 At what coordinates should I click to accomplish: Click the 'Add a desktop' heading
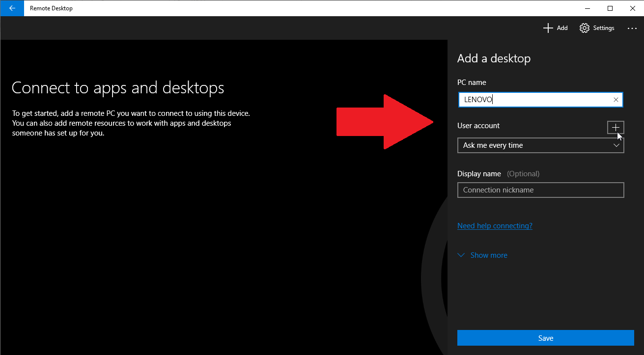(x=494, y=58)
